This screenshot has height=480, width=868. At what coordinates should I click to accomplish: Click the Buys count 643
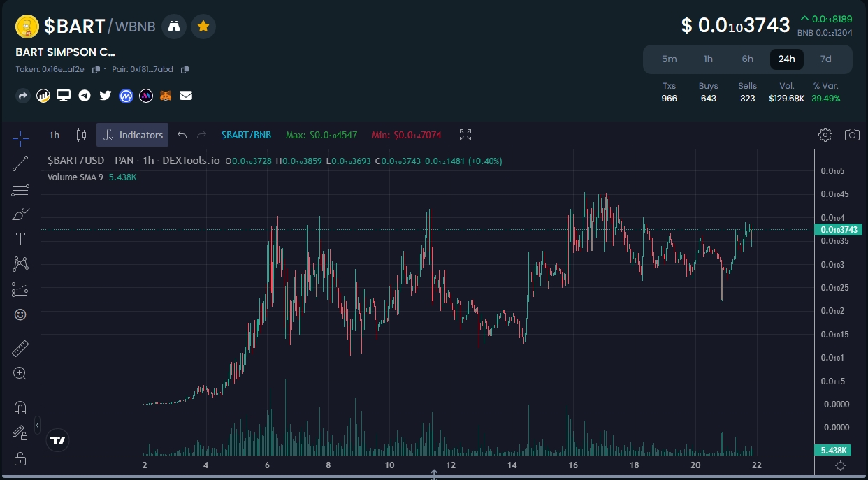(x=709, y=99)
